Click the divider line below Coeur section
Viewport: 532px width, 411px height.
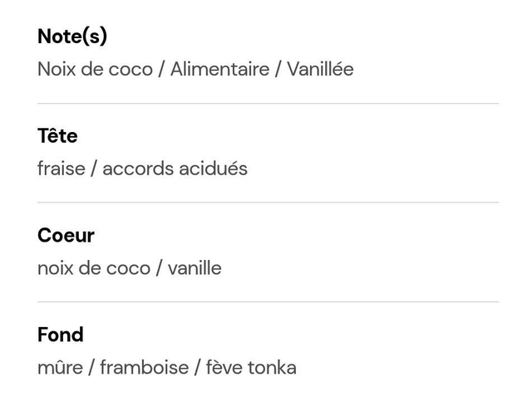point(268,302)
